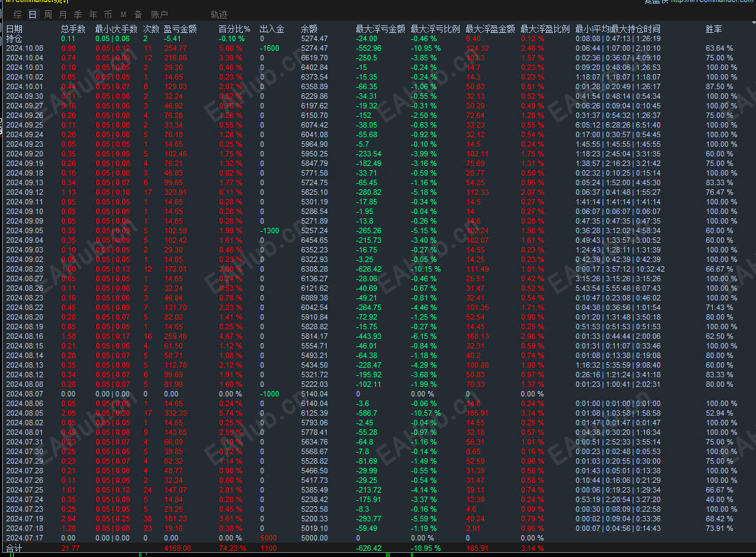Select the 2024.10.04 date row

click(x=25, y=58)
